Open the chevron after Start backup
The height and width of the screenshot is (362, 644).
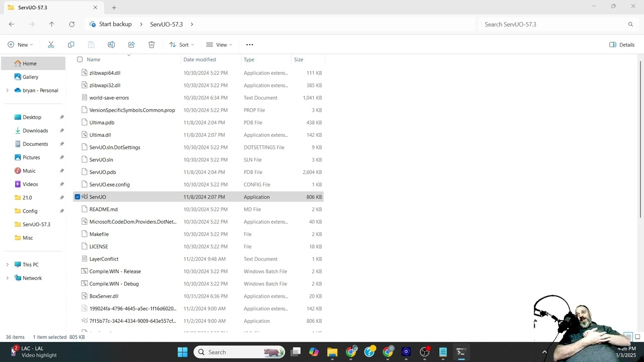(141, 24)
